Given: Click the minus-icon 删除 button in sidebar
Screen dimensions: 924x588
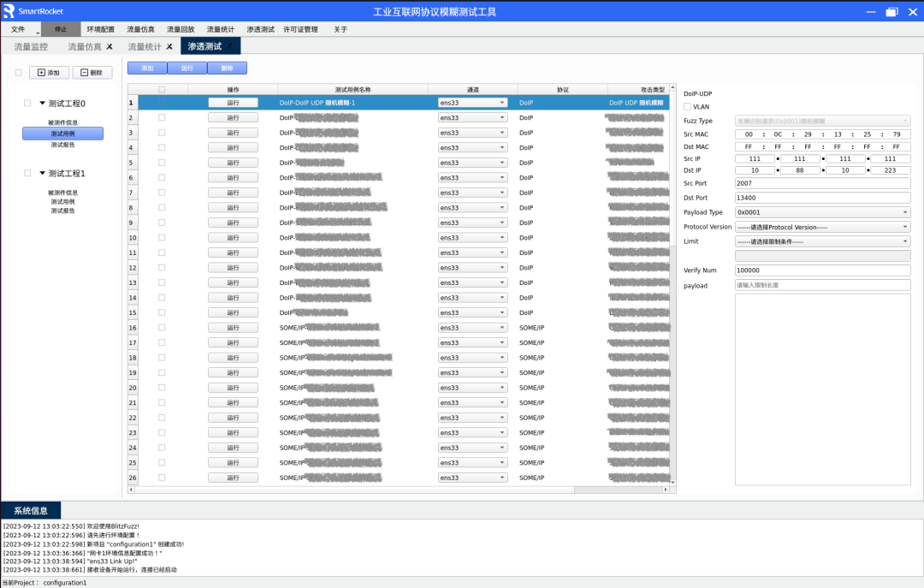Looking at the screenshot, I should 92,73.
